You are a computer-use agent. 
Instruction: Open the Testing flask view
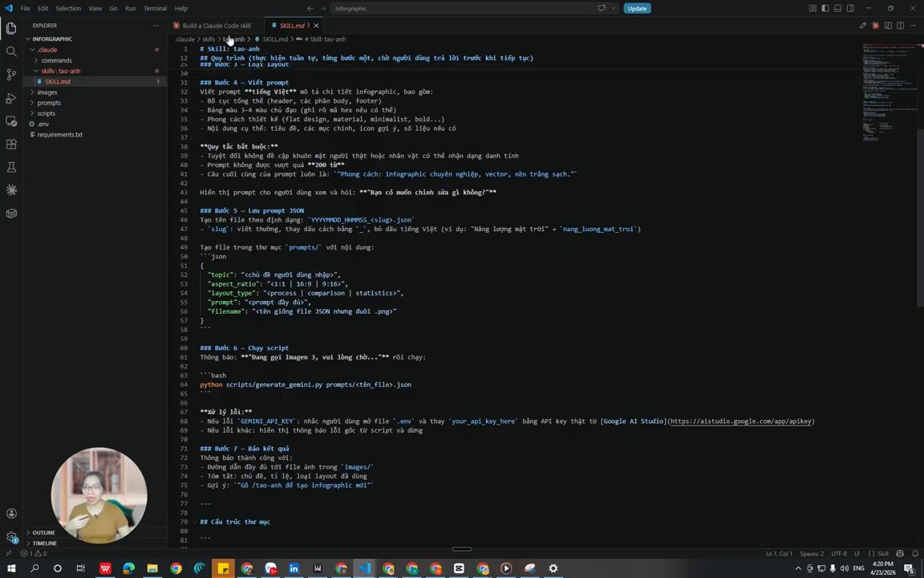click(11, 167)
